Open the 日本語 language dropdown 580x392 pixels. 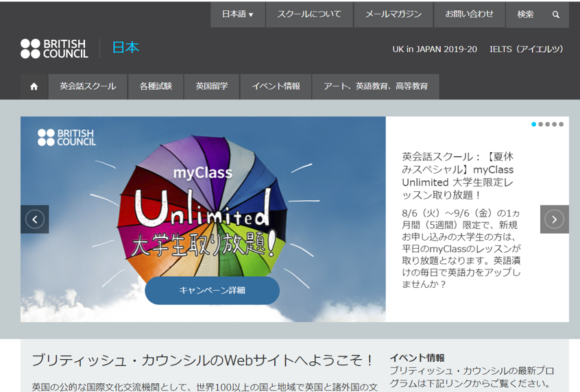click(x=238, y=14)
